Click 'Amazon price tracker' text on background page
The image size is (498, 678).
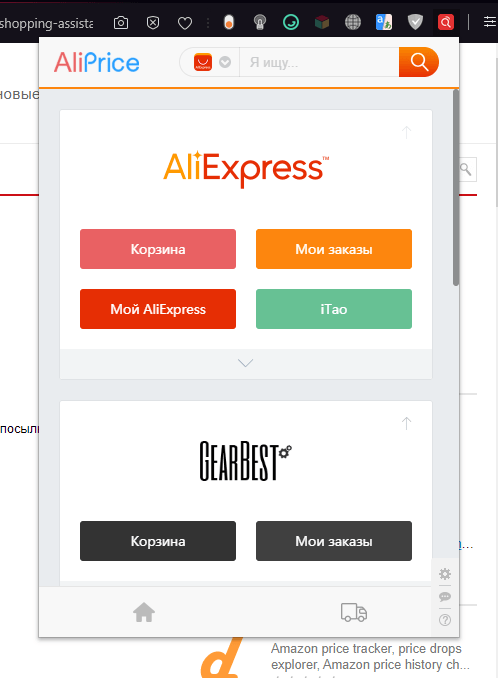pos(332,649)
